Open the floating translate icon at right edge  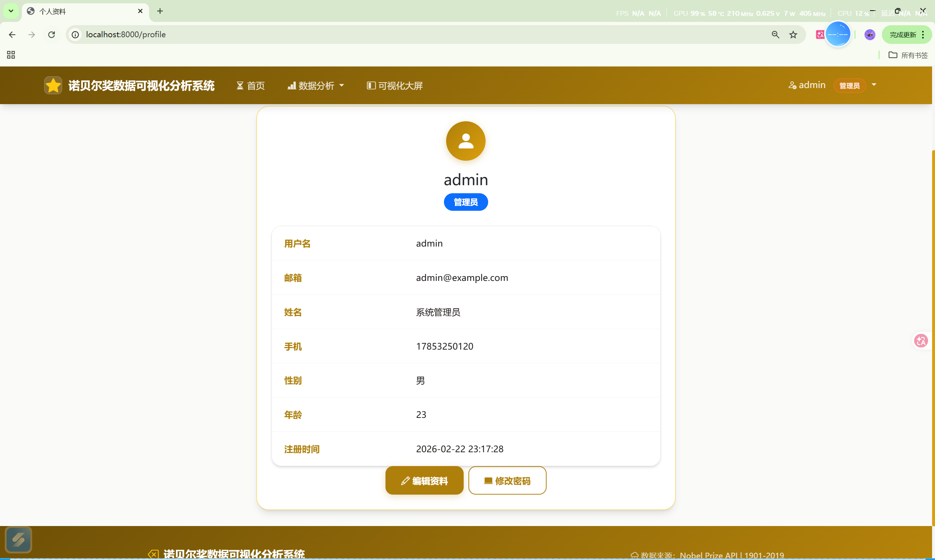921,341
